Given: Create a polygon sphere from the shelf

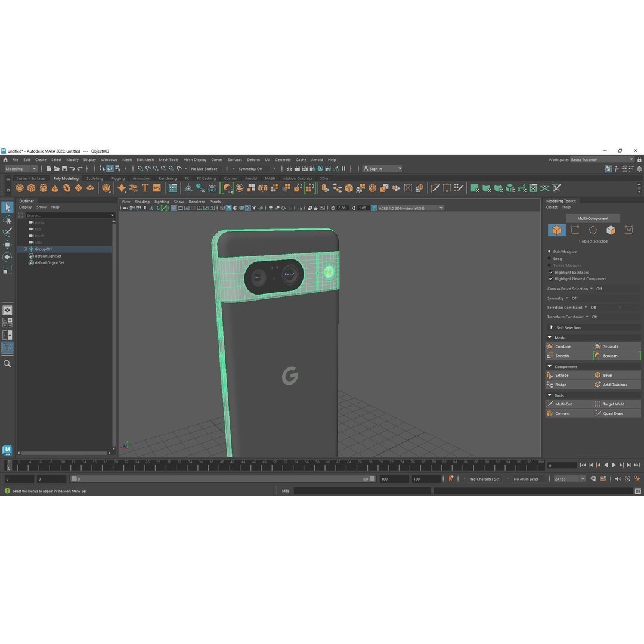Looking at the screenshot, I should click(x=20, y=188).
